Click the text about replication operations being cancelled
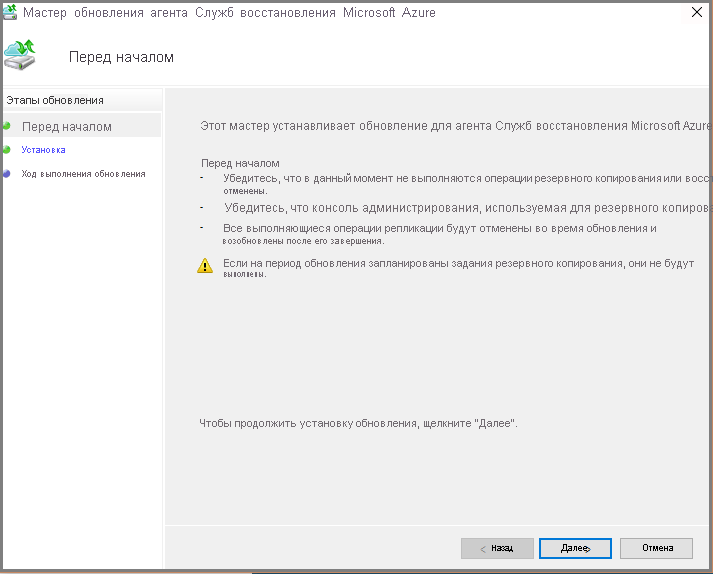Viewport: 713px width, 574px height. click(440, 234)
